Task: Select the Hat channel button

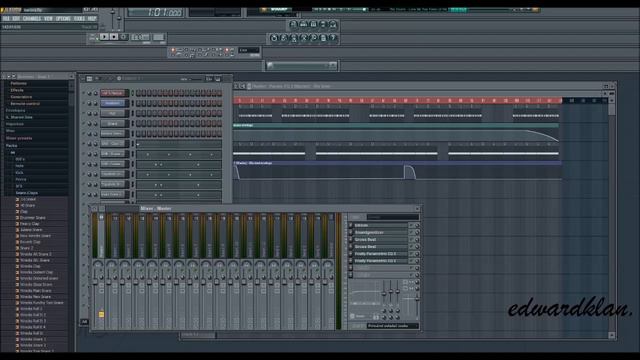Action: point(113,113)
